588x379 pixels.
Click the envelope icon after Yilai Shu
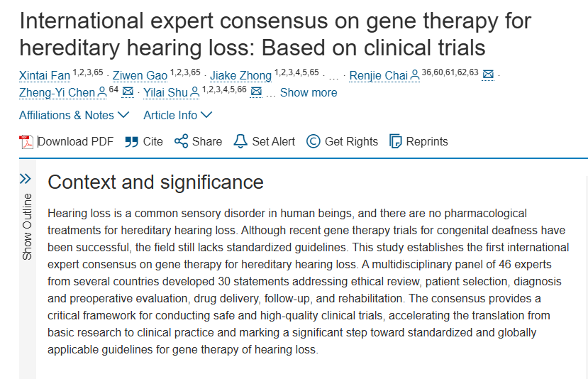256,92
